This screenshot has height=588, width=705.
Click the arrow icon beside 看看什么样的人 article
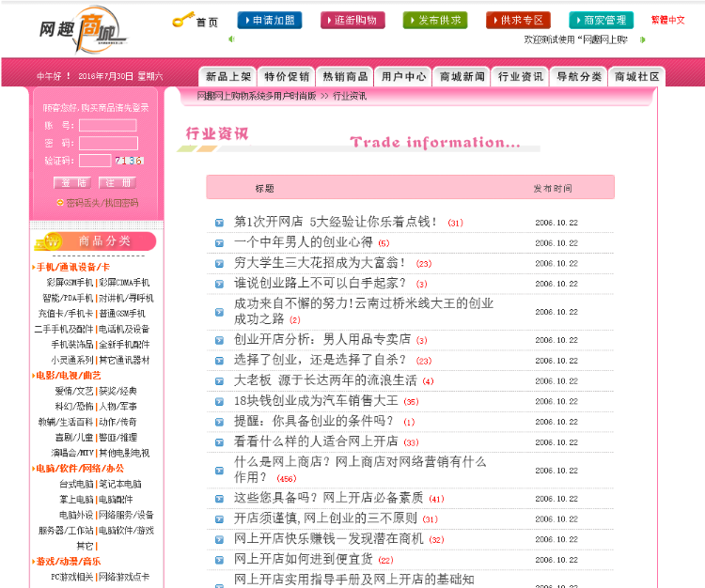coord(219,442)
